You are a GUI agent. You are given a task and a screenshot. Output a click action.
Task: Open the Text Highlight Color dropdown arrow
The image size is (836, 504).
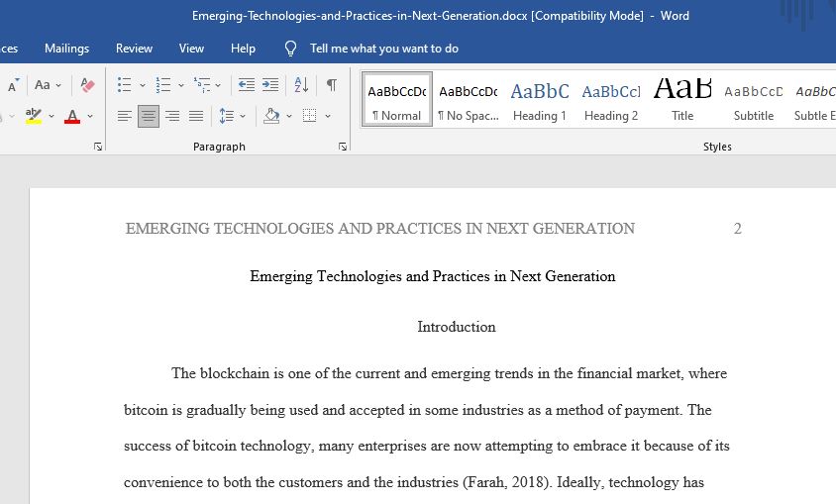52,116
